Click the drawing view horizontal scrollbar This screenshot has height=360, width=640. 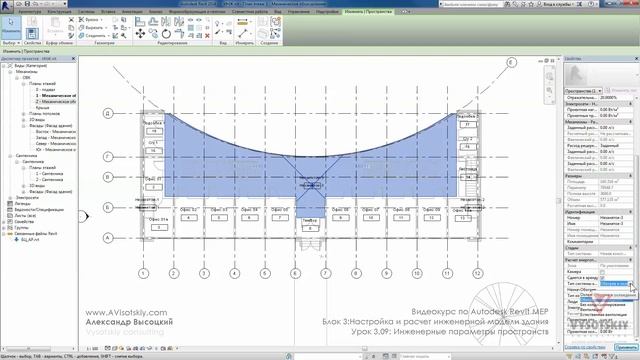pos(364,349)
